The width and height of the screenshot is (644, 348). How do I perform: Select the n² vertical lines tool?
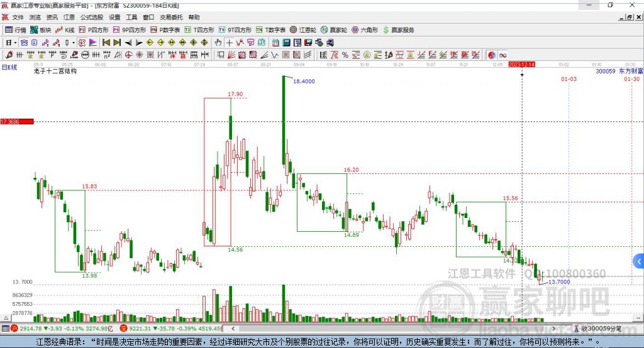(x=107, y=55)
